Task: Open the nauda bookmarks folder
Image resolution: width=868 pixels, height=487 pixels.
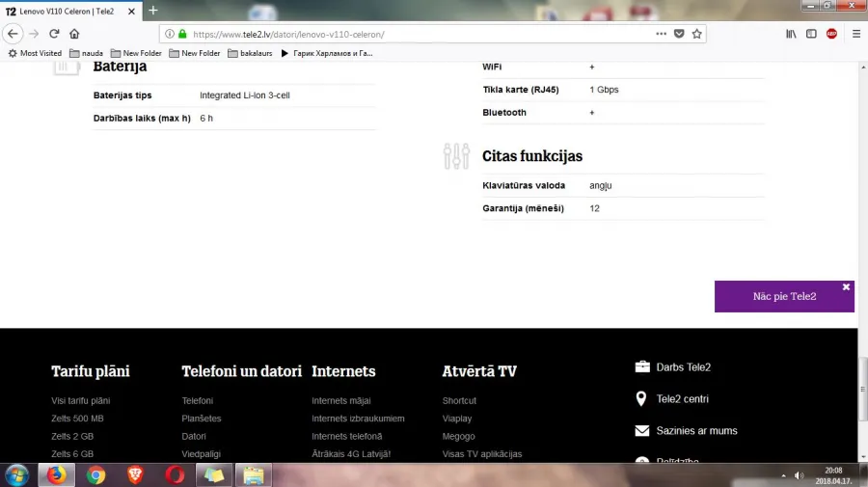Action: [x=87, y=53]
